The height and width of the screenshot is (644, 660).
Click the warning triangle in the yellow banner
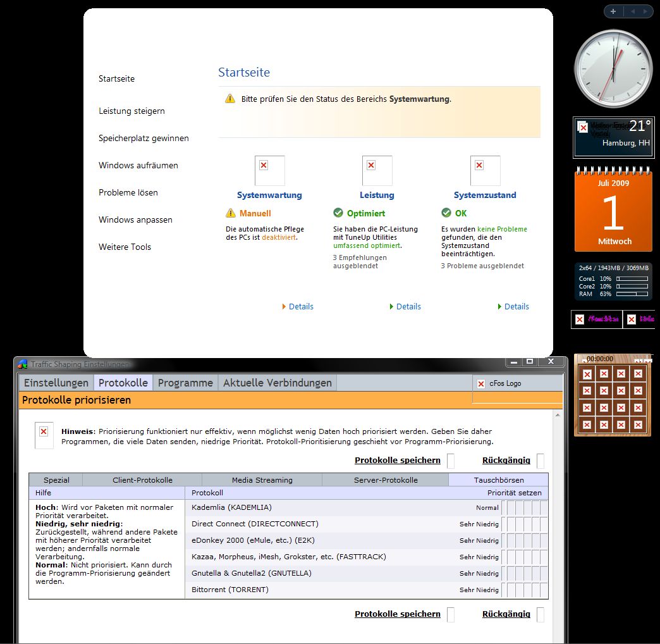click(x=230, y=99)
